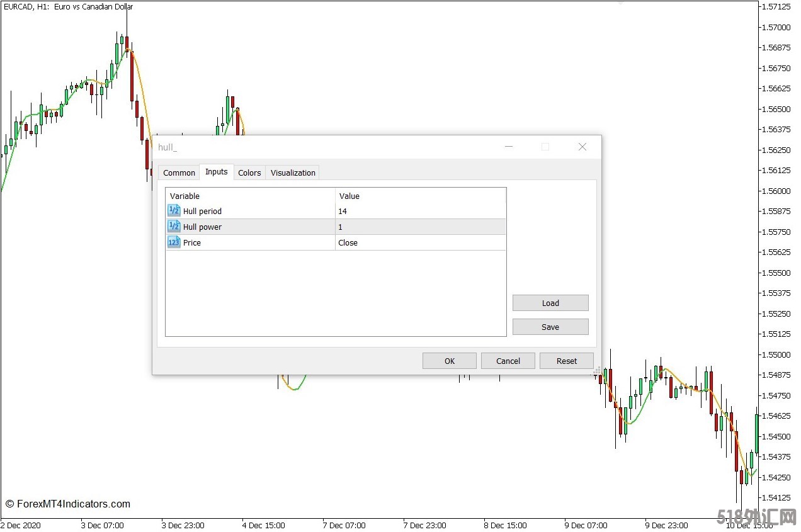Open the Colors tab
The image size is (801, 532).
tap(249, 173)
